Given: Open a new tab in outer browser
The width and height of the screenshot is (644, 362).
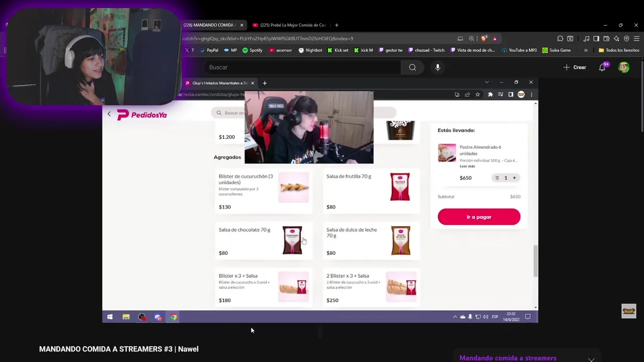Looking at the screenshot, I should tap(337, 25).
